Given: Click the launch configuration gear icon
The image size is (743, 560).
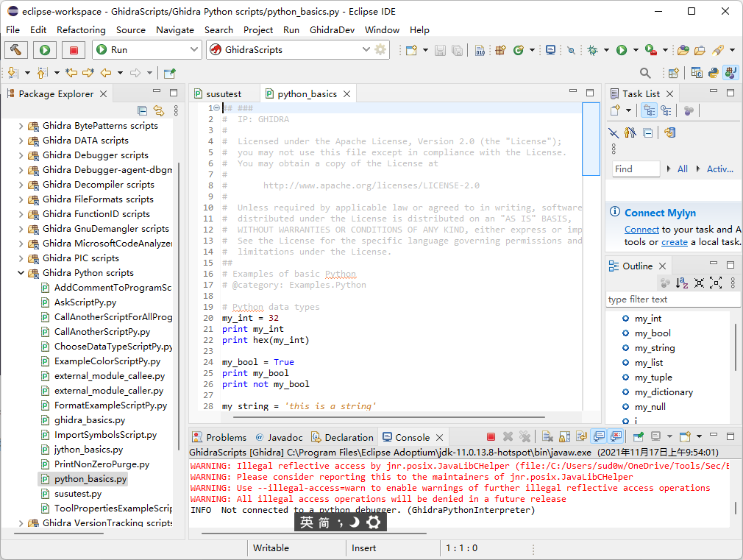Looking at the screenshot, I should click(x=380, y=49).
